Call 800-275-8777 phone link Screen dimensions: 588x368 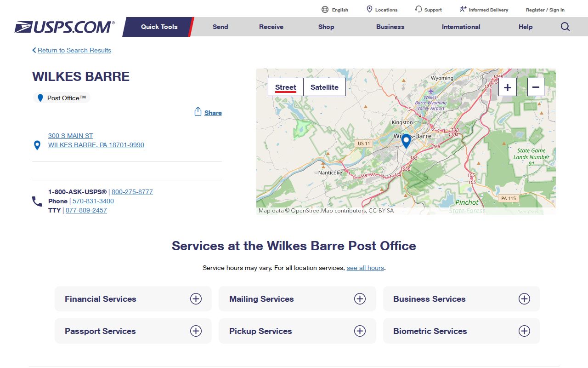[132, 192]
